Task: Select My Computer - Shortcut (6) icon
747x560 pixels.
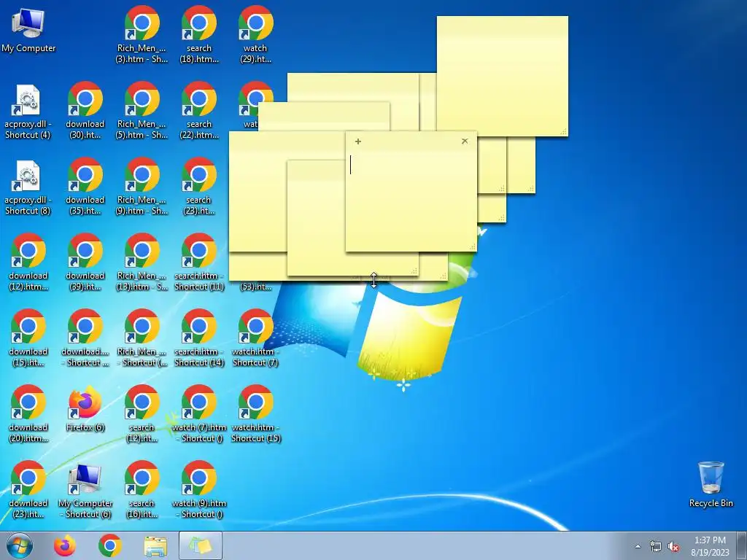Action: (x=85, y=489)
